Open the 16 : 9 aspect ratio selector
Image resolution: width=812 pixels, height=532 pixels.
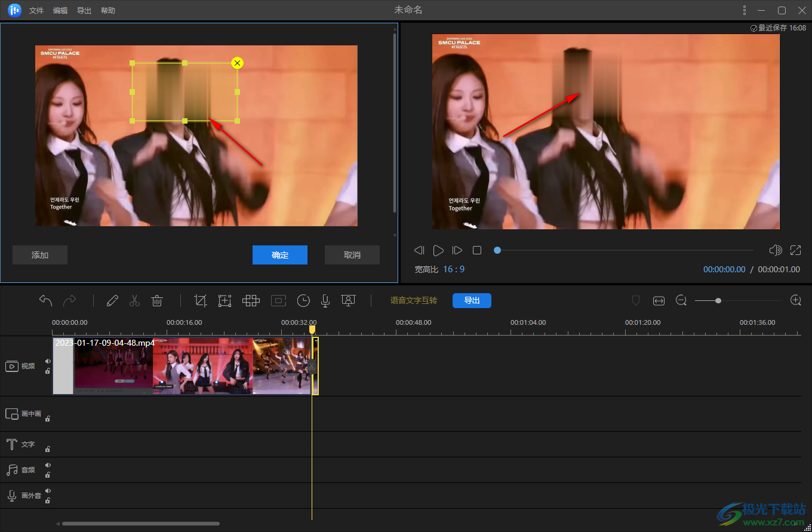click(454, 269)
